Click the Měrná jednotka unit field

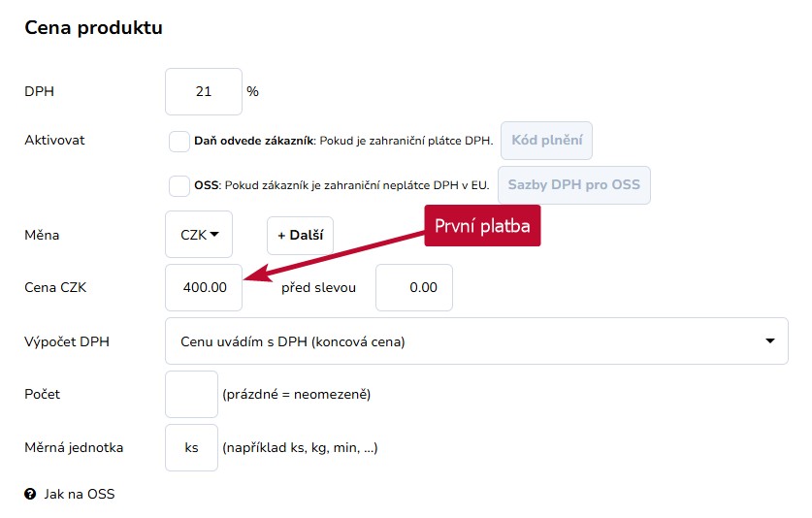192,447
